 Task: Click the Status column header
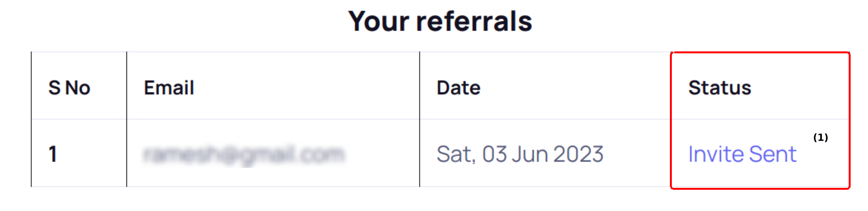coord(719,88)
